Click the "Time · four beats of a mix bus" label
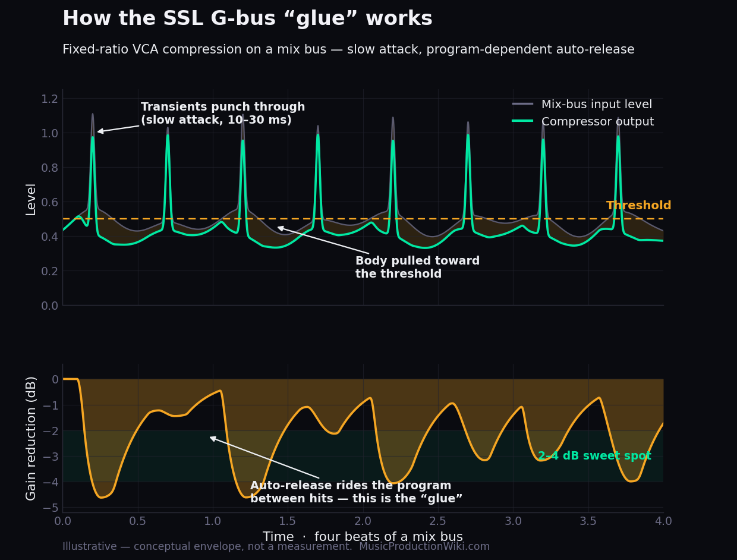 coord(363,537)
